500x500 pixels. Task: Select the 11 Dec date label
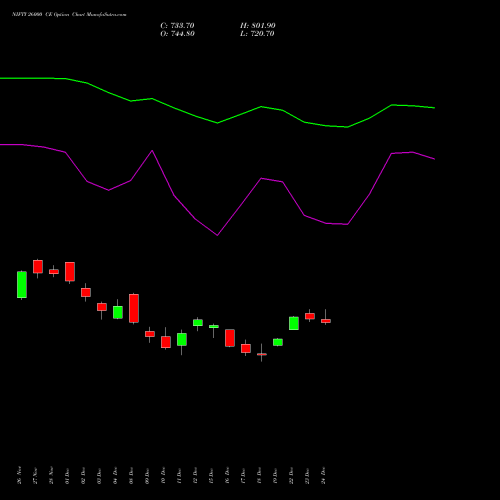179,475
